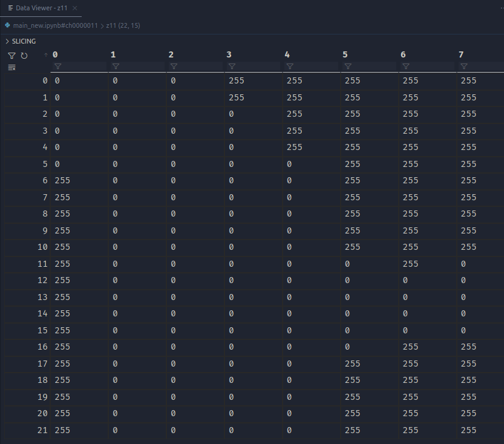Click the Python file icon in breadcrumb
Image resolution: width=504 pixels, height=444 pixels.
[x=7, y=25]
